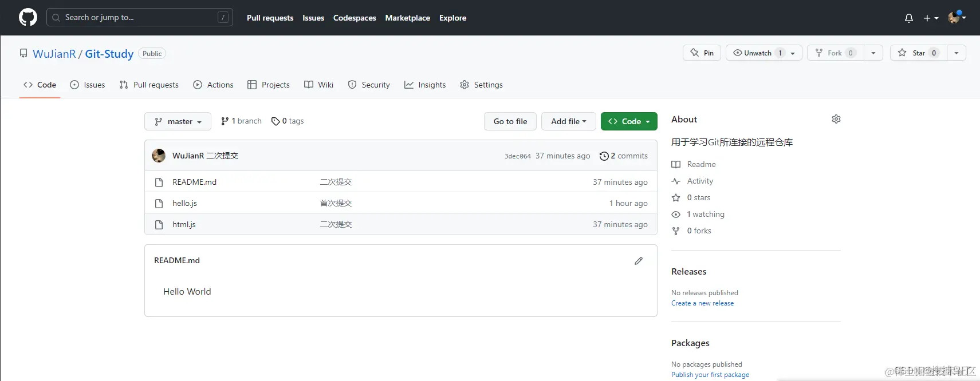
Task: Open the Packages heading link
Action: click(x=690, y=343)
